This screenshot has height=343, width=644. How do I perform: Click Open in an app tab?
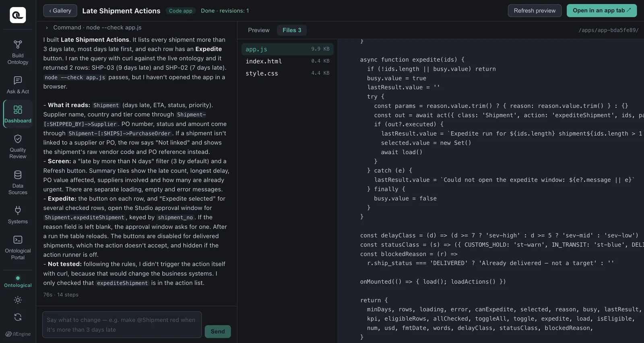coord(602,11)
